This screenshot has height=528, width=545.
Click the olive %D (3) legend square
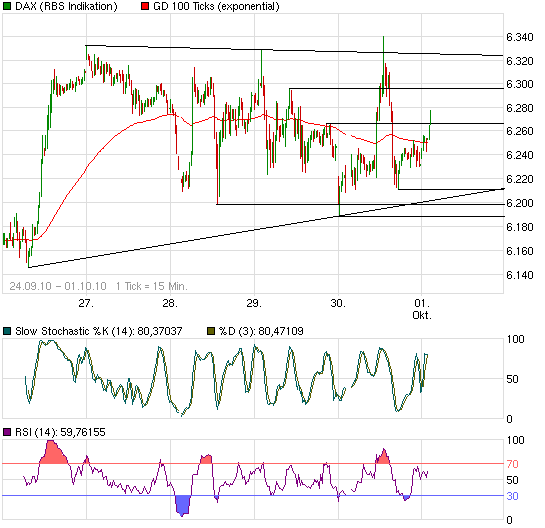pyautogui.click(x=211, y=331)
